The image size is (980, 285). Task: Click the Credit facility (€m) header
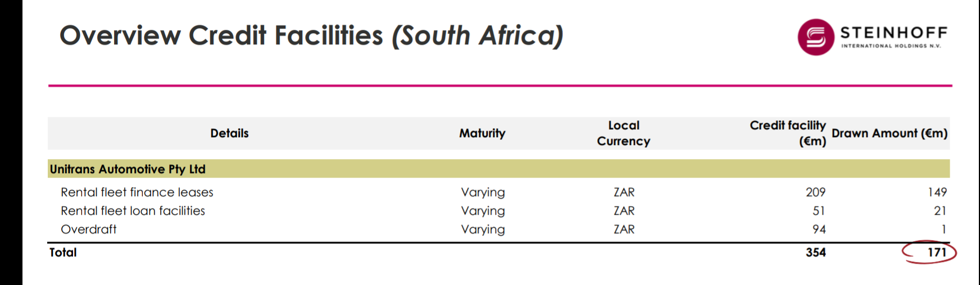tap(787, 133)
